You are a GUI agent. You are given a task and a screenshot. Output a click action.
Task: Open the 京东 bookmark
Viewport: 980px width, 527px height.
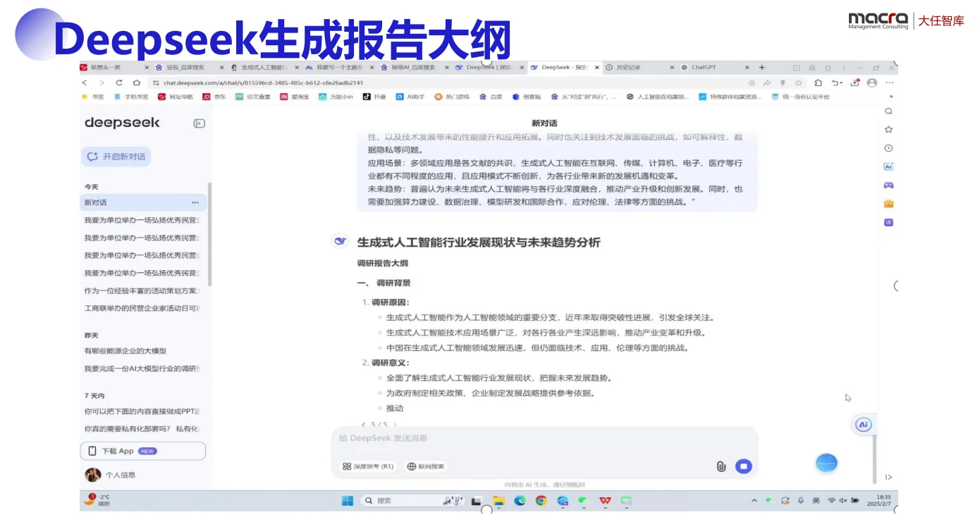(214, 97)
